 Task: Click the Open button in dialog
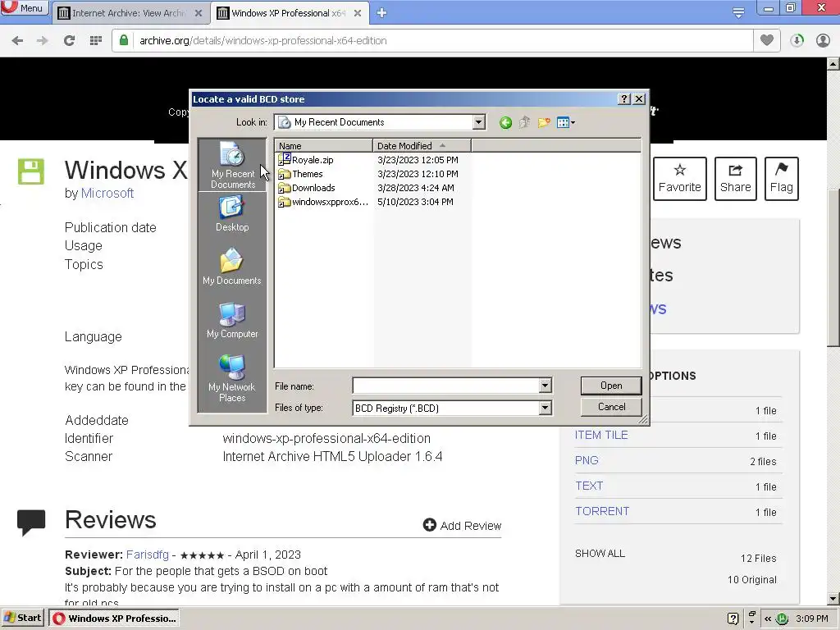pyautogui.click(x=611, y=386)
